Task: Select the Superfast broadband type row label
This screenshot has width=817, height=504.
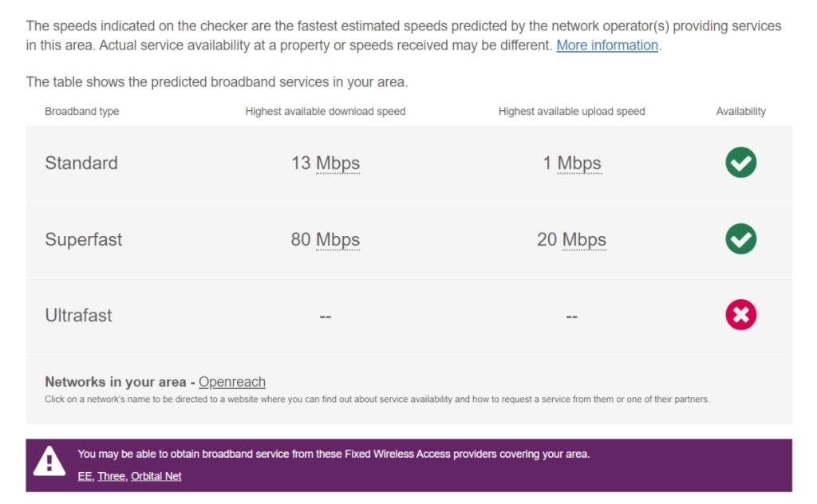Action: (x=83, y=239)
